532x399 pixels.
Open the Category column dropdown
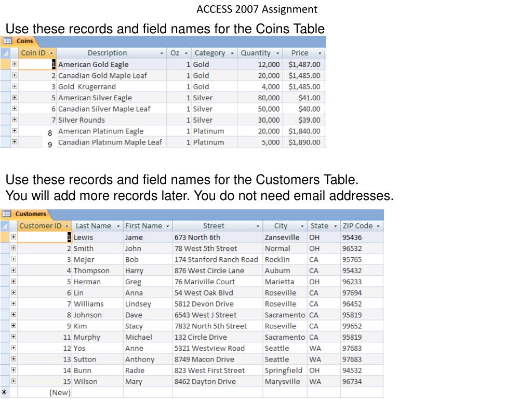(232, 54)
